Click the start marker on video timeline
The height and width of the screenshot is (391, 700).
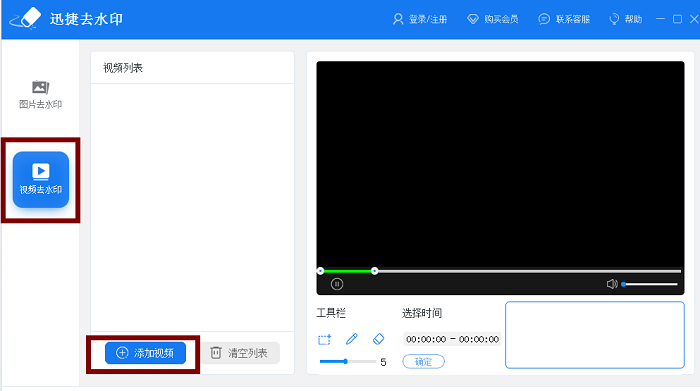320,271
